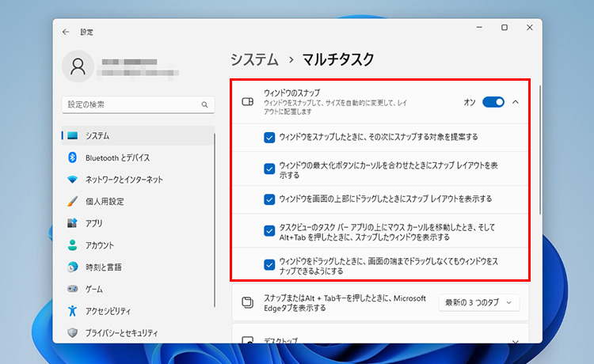The image size is (594, 364).
Task: Open Bluetooth とデバイス via its icon
Action: pos(73,157)
